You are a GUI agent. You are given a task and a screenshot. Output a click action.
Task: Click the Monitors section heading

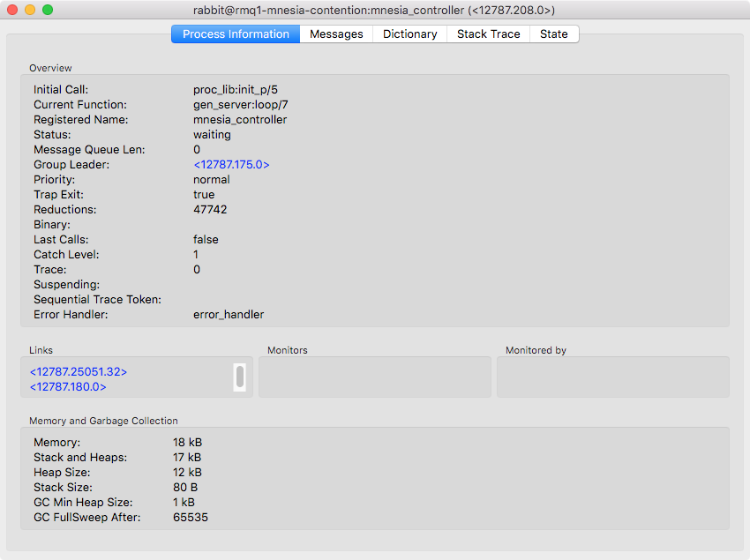click(288, 350)
